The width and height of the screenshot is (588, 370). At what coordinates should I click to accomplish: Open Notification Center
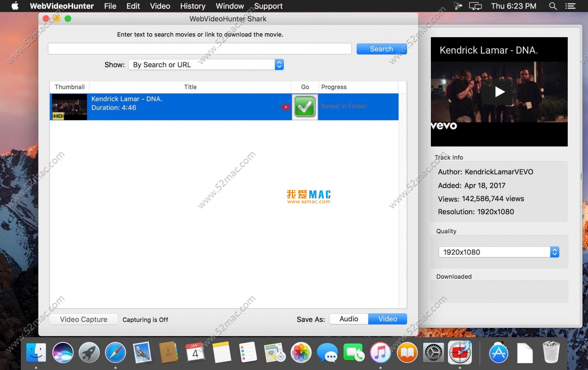pyautogui.click(x=570, y=6)
